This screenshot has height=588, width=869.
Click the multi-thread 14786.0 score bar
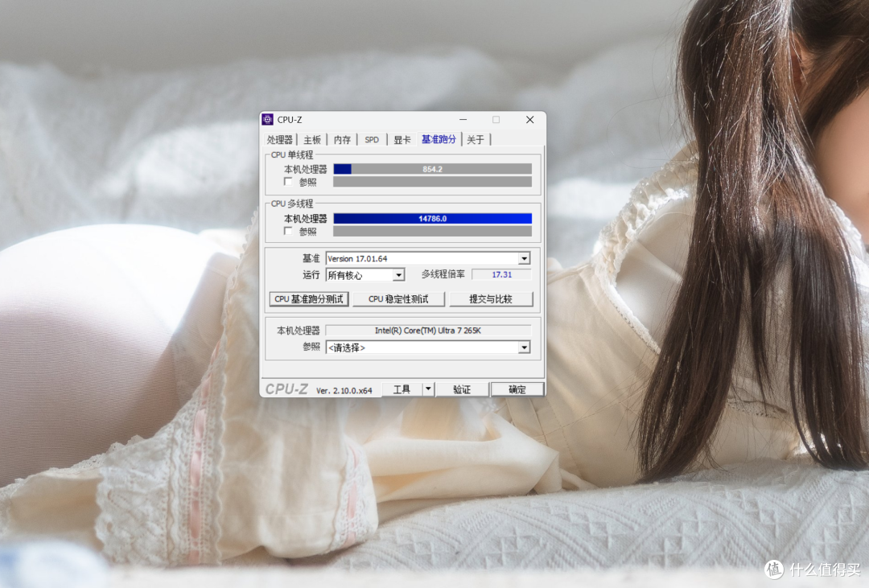(x=432, y=218)
